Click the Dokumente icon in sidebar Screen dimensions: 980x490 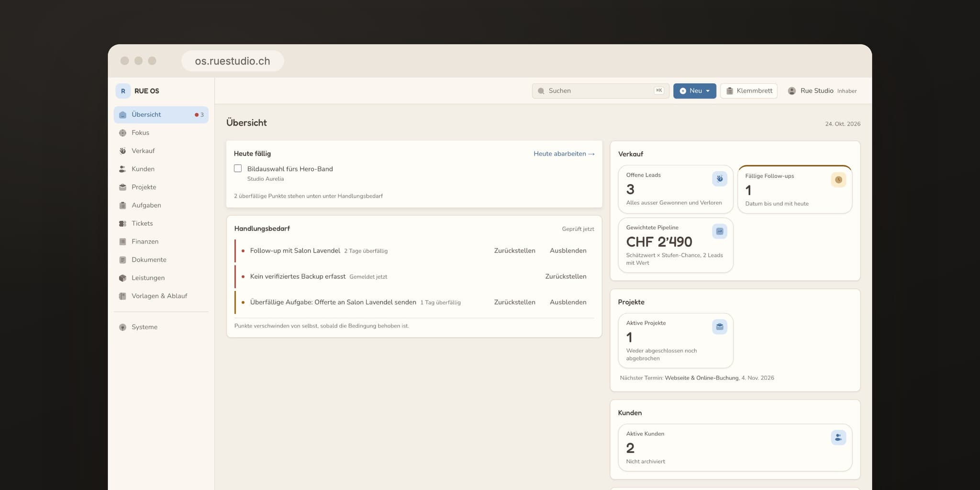pos(122,260)
